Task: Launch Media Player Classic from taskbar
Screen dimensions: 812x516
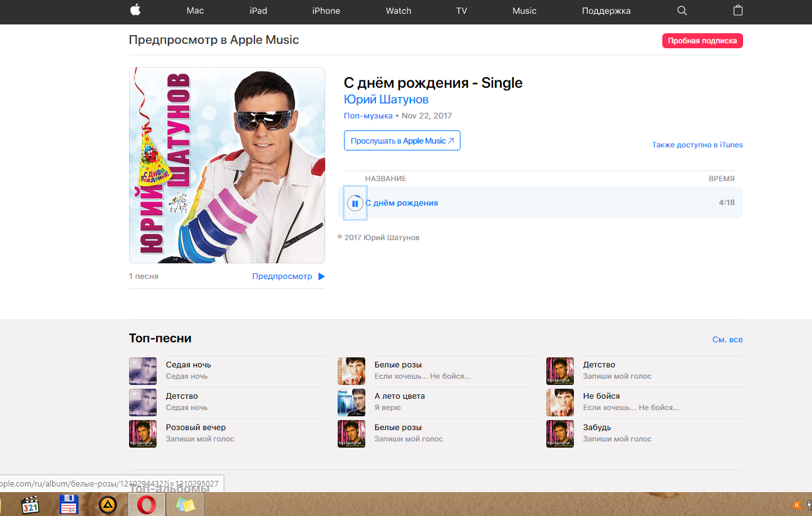Action: point(31,505)
